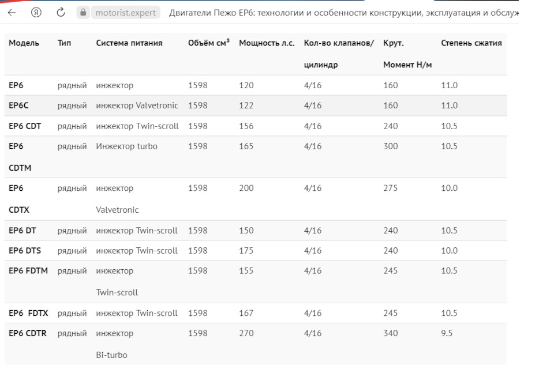The height and width of the screenshot is (392, 554).
Task: Select the power value 167
Action: pos(246,313)
